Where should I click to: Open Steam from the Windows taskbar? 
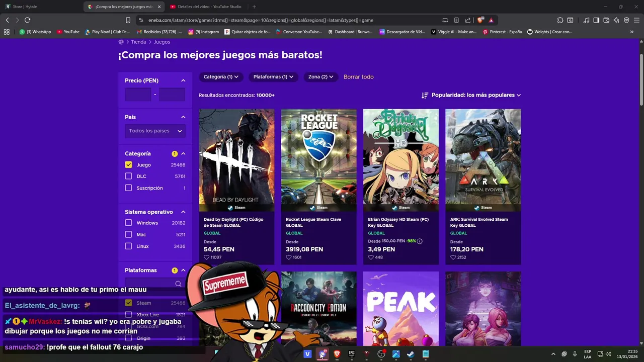tap(411, 354)
